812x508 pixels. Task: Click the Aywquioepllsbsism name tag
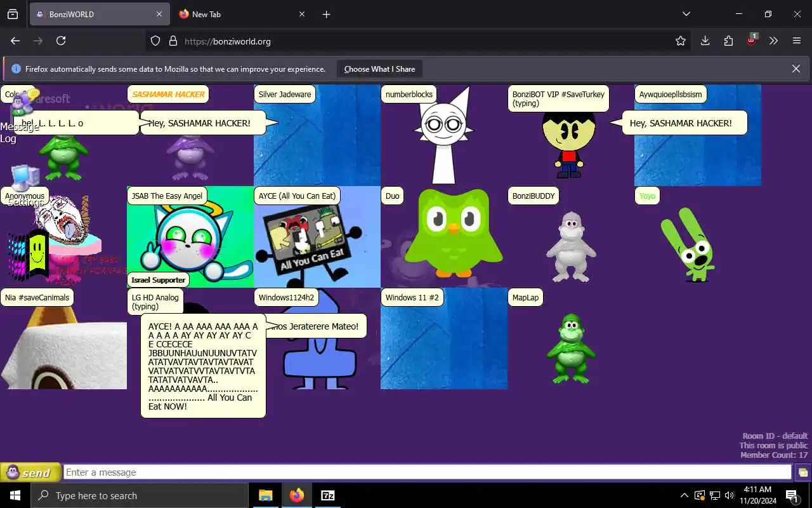pos(671,94)
